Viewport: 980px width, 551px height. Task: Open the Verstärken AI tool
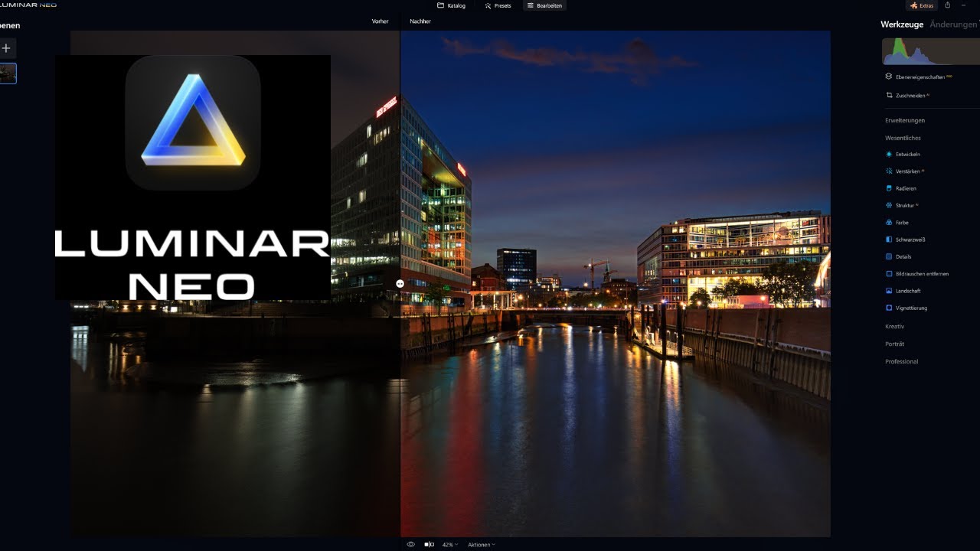point(905,171)
